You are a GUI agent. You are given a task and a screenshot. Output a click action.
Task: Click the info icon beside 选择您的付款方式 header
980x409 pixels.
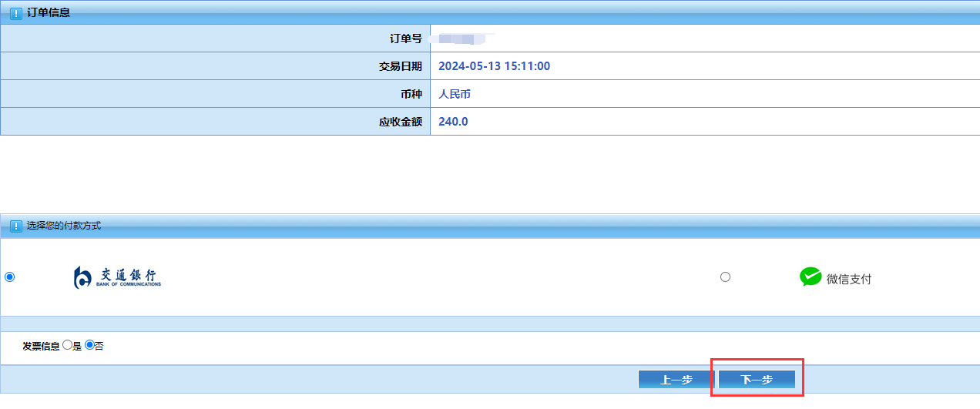[16, 226]
